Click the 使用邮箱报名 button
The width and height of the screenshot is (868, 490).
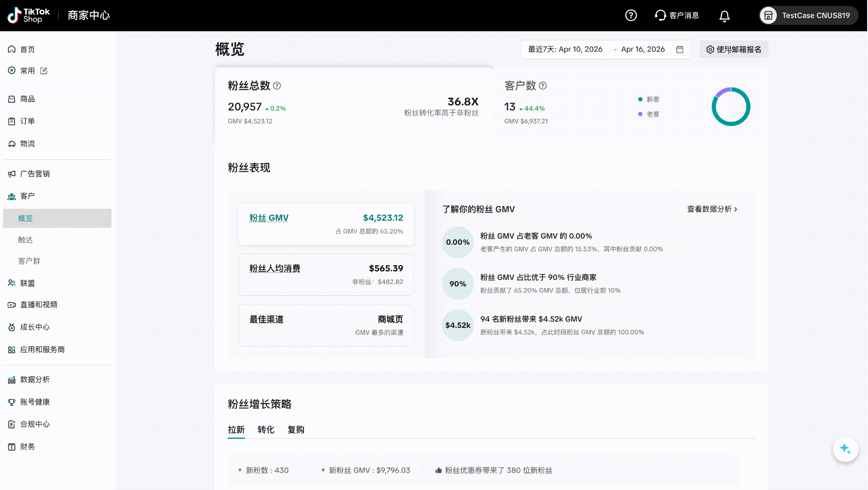[x=733, y=49]
